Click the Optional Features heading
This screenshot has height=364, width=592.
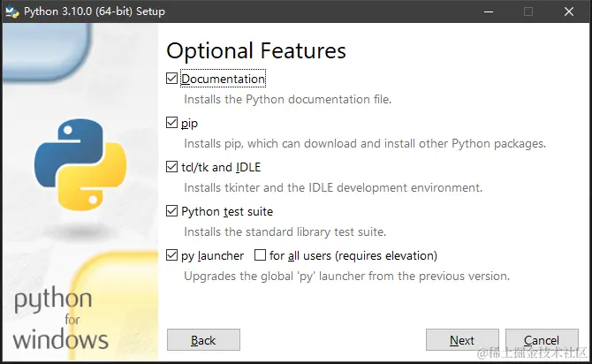[x=256, y=50]
